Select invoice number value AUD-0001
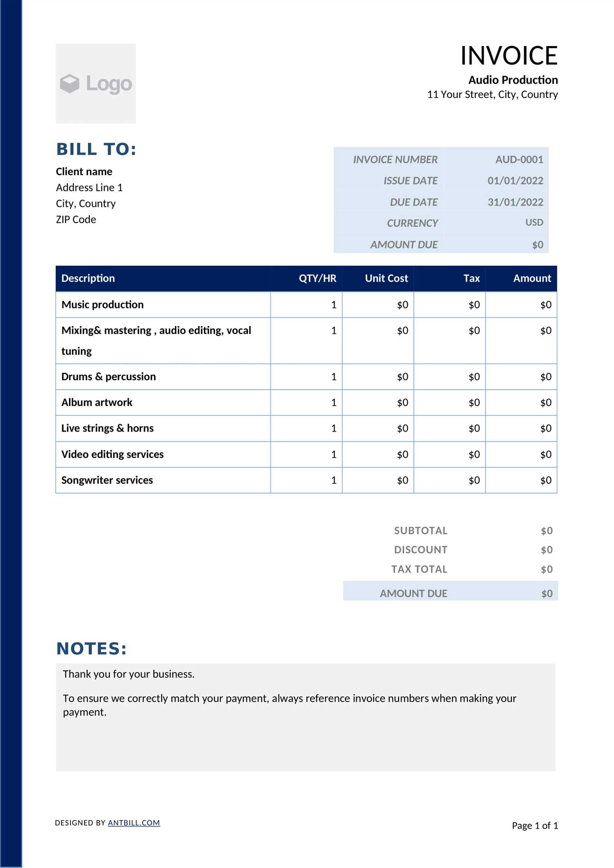The width and height of the screenshot is (614, 868). coord(519,160)
